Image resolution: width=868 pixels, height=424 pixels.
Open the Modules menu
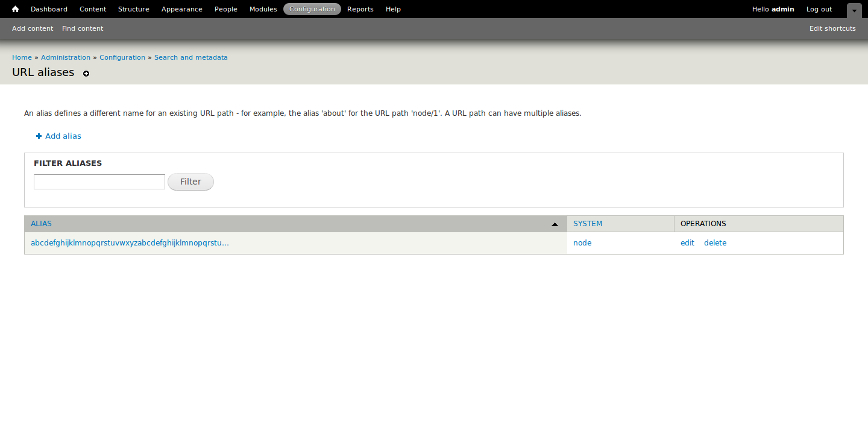click(x=263, y=8)
